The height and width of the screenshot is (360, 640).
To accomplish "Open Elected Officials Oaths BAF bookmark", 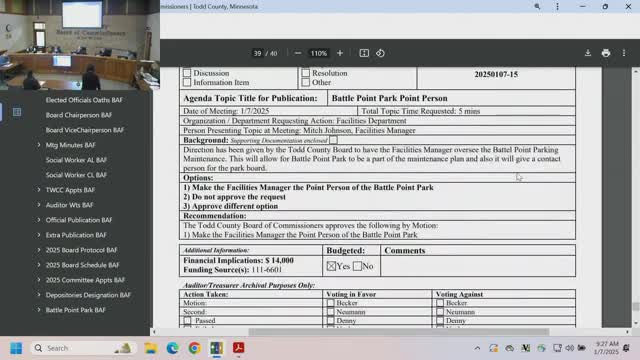I will point(84,100).
